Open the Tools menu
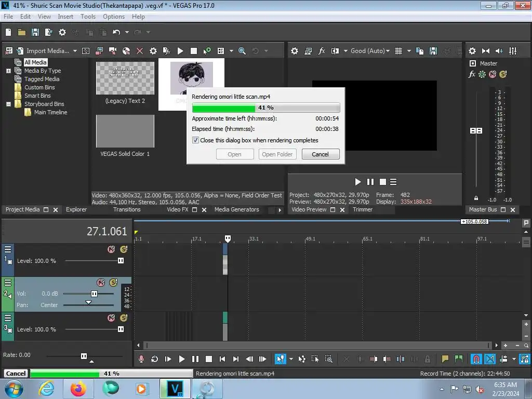Viewport: 532px width, 399px height. (88, 17)
